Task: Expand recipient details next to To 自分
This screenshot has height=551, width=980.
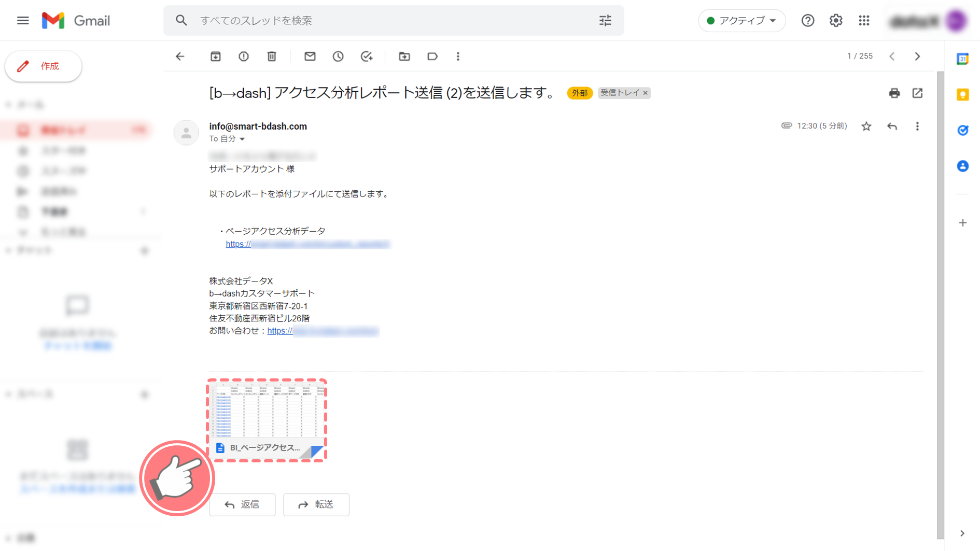Action: click(242, 139)
